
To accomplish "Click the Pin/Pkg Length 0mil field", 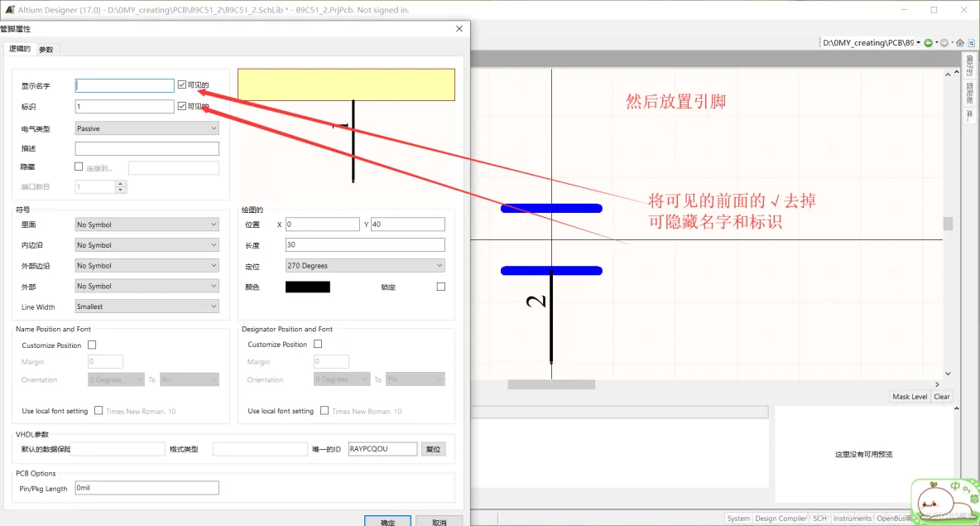I will point(147,488).
